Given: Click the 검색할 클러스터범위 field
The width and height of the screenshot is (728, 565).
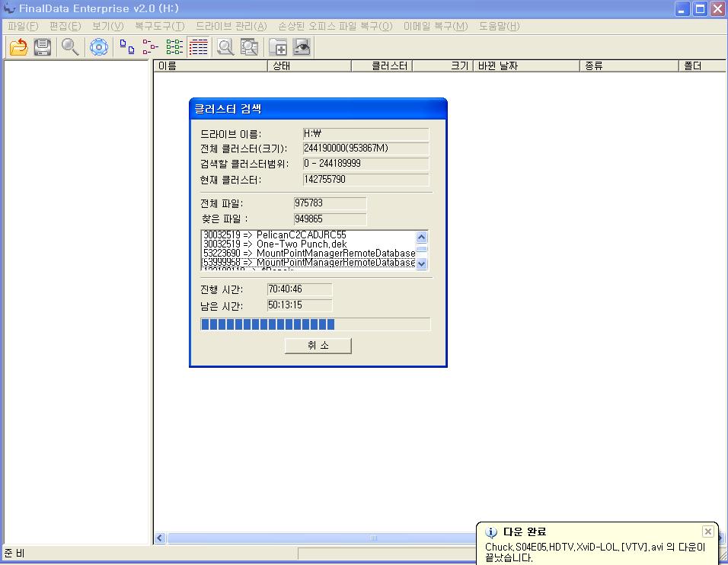Looking at the screenshot, I should tap(366, 164).
